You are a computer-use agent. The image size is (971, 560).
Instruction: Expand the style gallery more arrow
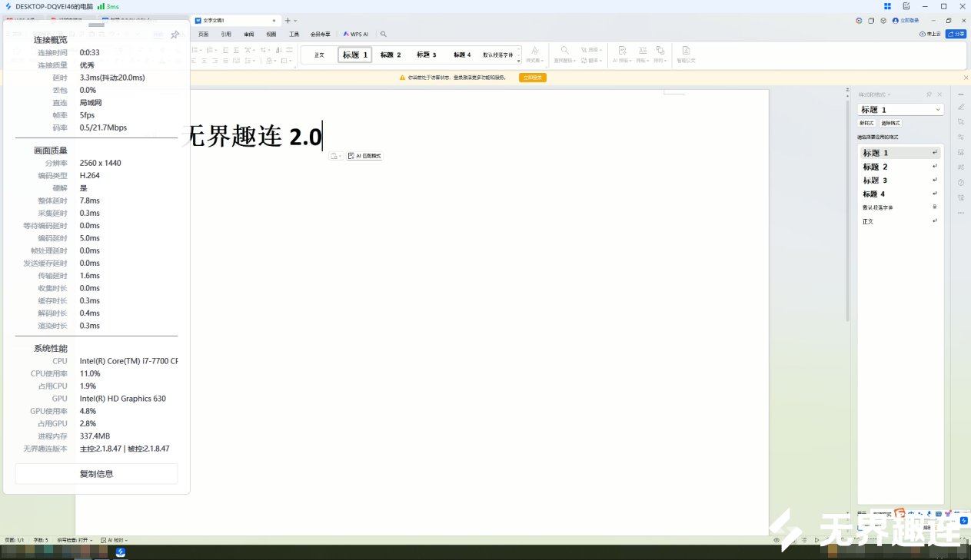click(518, 61)
